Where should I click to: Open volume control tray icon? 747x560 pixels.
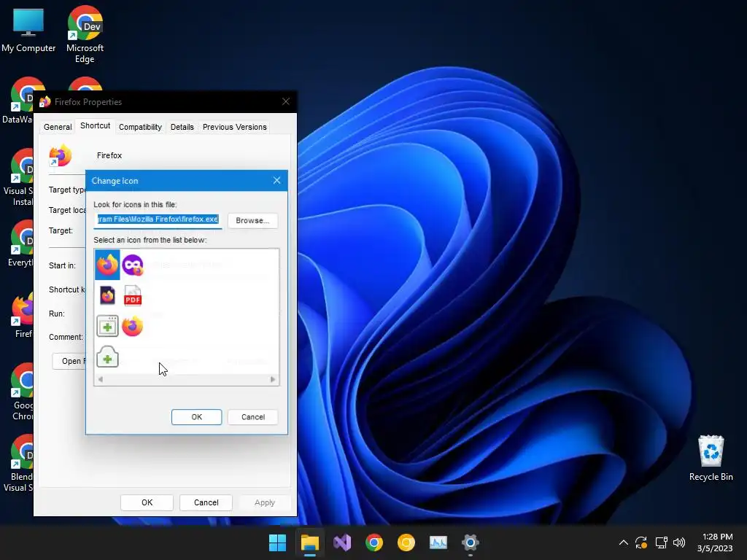[x=679, y=542]
